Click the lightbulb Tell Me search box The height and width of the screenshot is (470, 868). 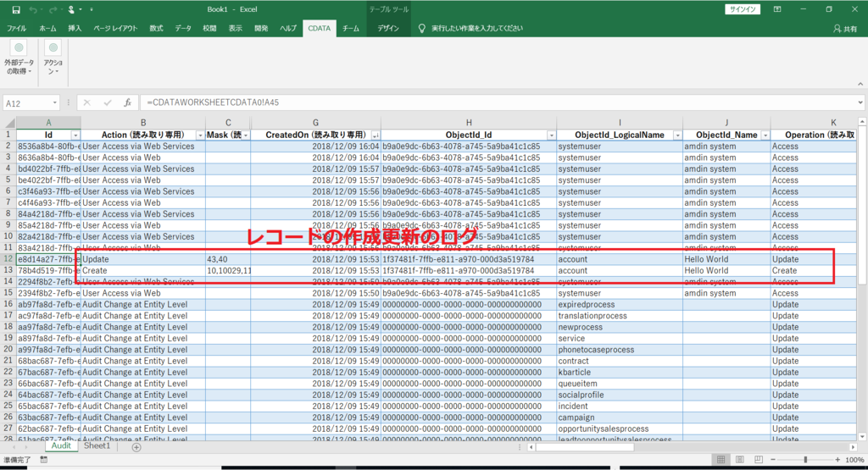(x=470, y=28)
